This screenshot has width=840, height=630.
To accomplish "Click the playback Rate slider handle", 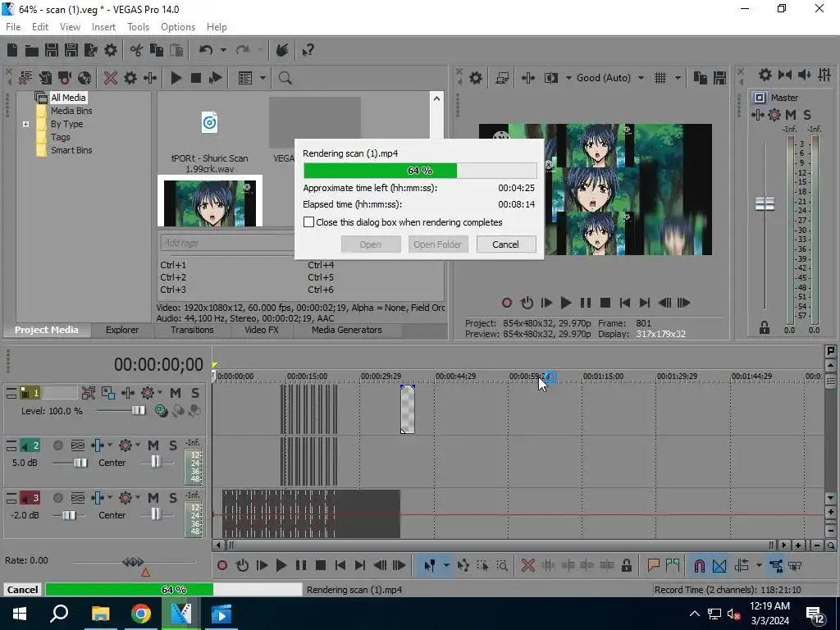I will (133, 561).
